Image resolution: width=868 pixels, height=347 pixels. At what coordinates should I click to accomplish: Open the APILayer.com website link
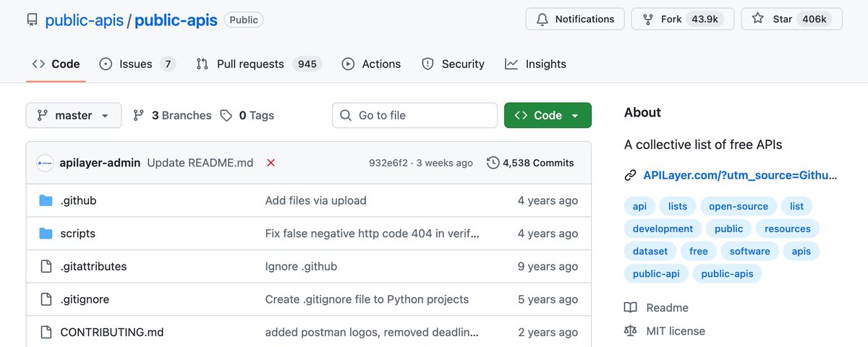[x=741, y=175]
